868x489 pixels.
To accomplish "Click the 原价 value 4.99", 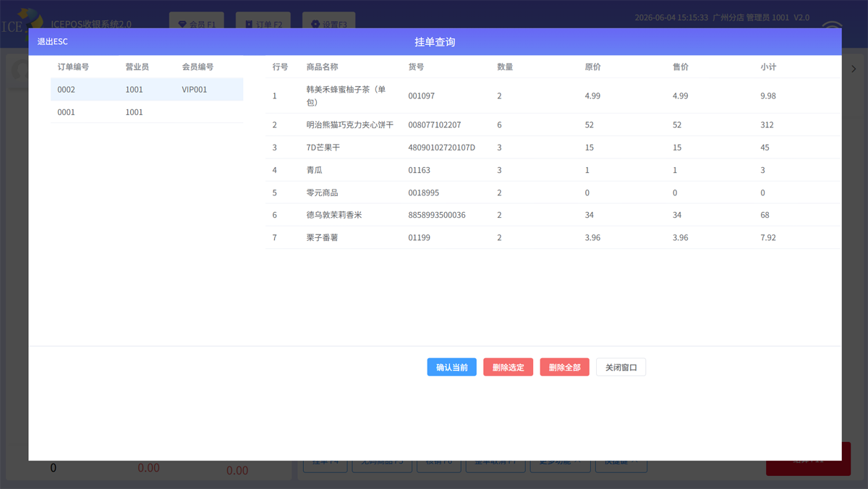I will click(592, 95).
